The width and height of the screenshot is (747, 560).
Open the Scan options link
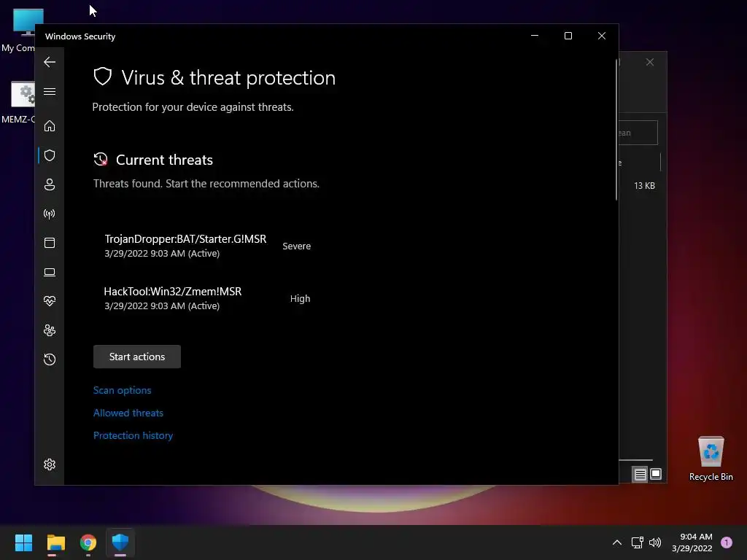pos(122,390)
